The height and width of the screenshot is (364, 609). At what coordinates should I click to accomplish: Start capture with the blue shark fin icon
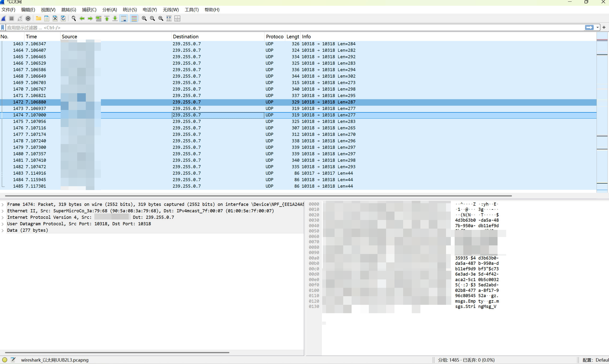pos(4,18)
